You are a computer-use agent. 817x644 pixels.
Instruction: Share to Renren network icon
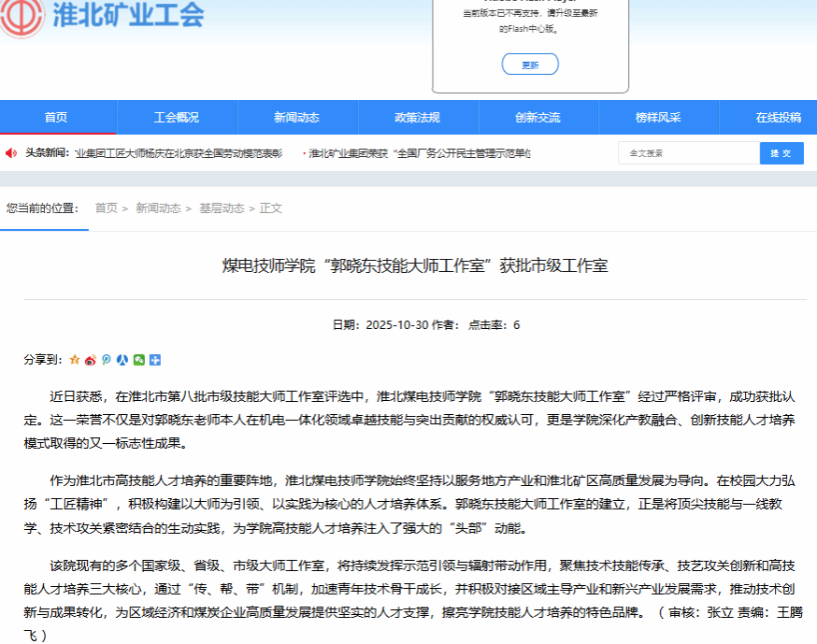122,360
